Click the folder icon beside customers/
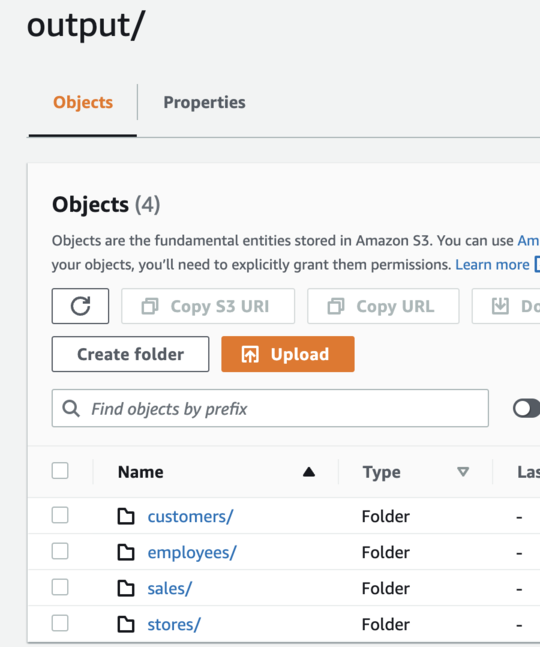Screen dimensions: 540x647 point(126,516)
